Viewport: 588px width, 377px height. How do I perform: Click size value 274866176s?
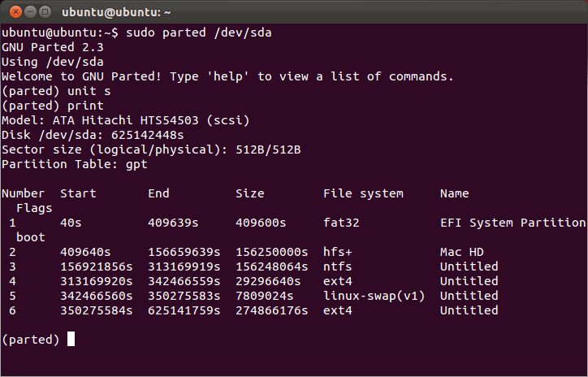click(272, 310)
